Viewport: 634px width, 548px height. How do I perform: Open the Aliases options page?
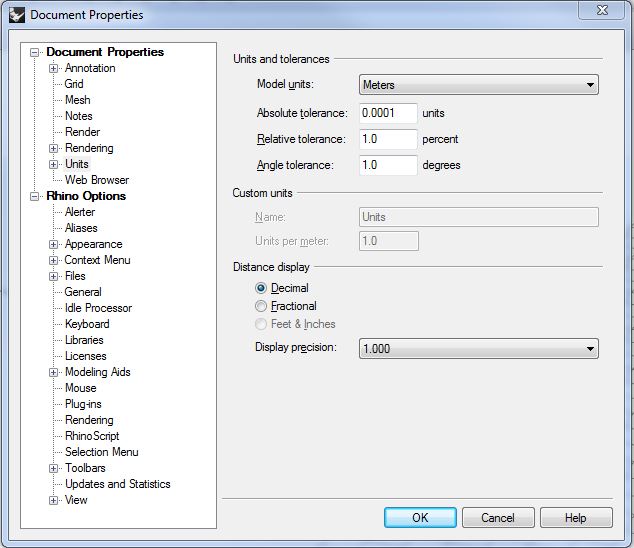tap(81, 228)
